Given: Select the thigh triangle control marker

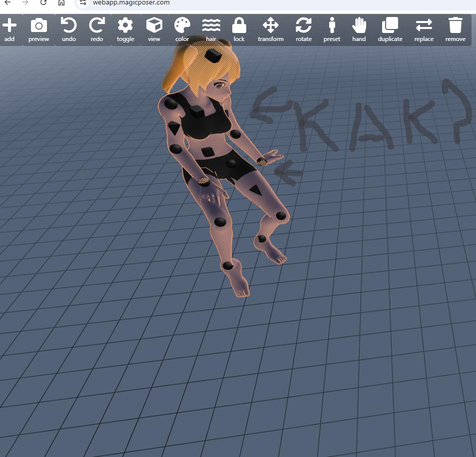Looking at the screenshot, I should [256, 190].
